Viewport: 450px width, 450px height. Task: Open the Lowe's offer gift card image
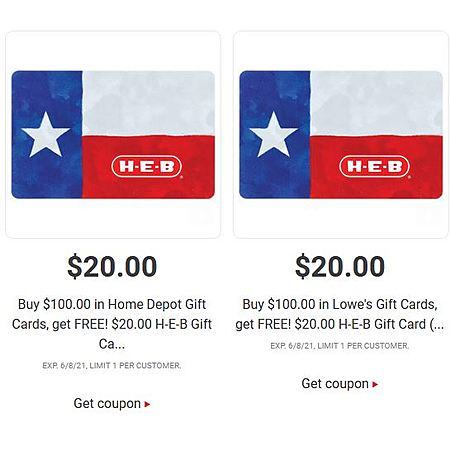pyautogui.click(x=341, y=135)
